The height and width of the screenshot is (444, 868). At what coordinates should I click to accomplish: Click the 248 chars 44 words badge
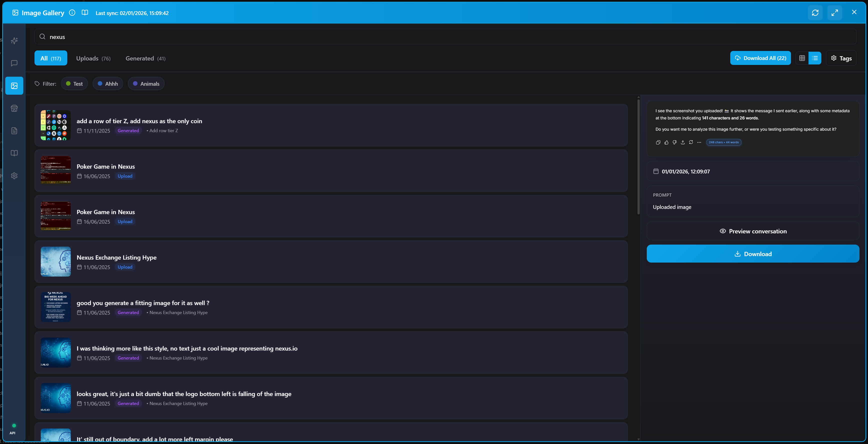(x=724, y=142)
